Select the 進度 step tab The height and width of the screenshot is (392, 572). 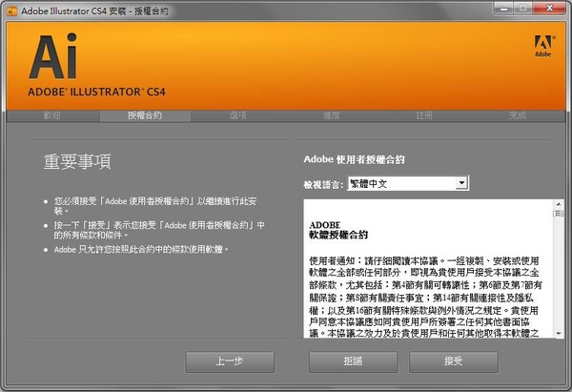331,115
